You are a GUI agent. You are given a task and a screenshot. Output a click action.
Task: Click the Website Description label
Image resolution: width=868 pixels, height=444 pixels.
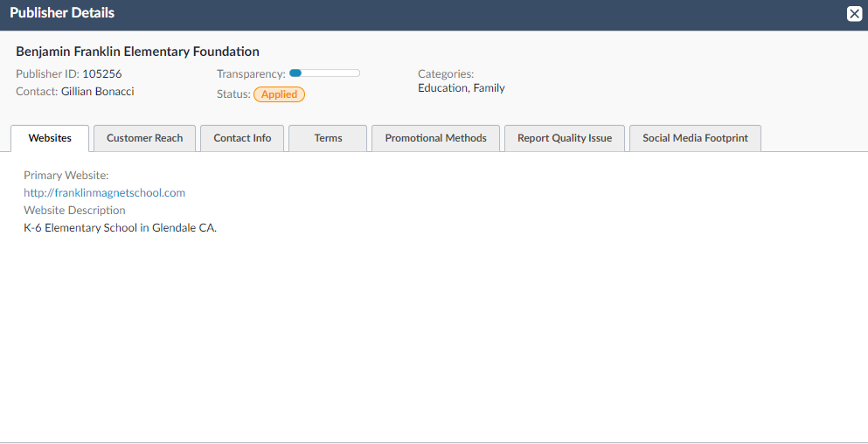click(x=74, y=211)
